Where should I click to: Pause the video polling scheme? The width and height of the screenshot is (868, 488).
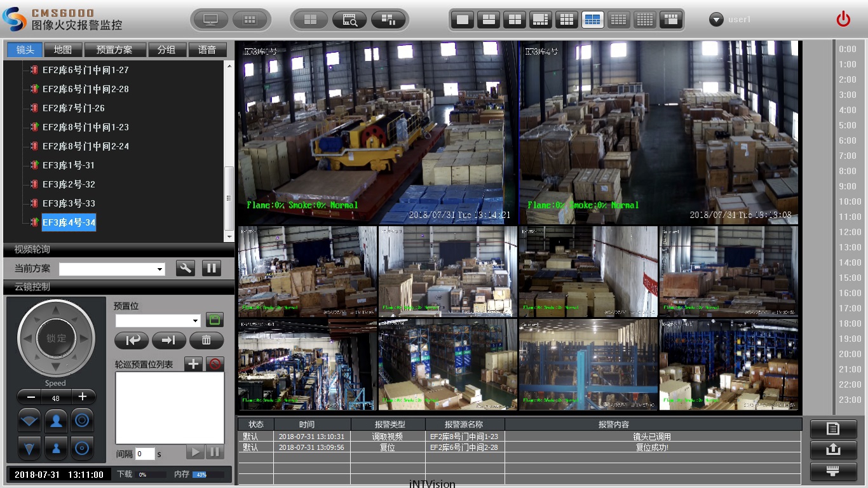(x=212, y=268)
